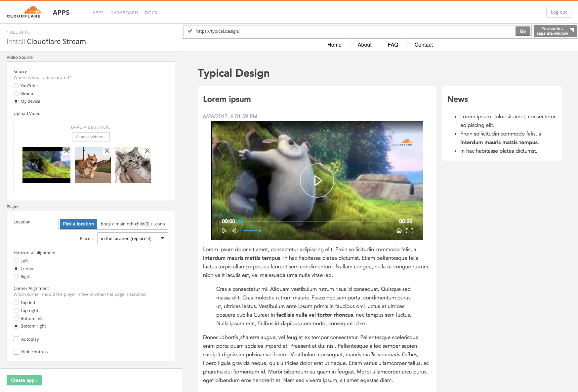Click Create app button
This screenshot has height=392, width=578.
[x=24, y=380]
